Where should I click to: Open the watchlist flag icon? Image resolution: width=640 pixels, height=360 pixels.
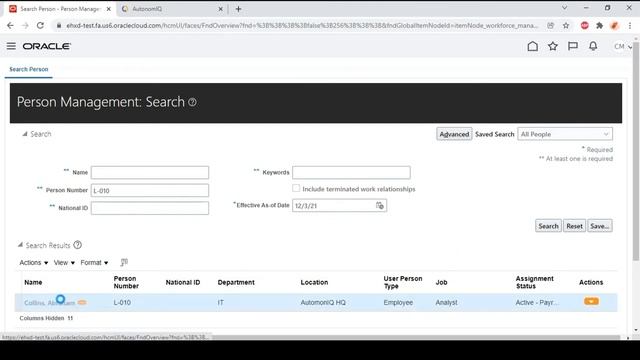click(x=573, y=46)
